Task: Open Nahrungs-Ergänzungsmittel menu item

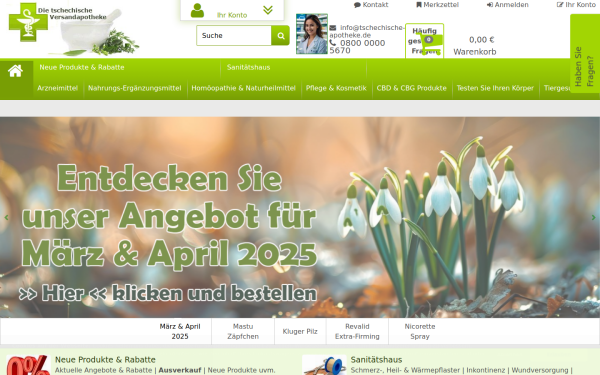Action: tap(135, 88)
